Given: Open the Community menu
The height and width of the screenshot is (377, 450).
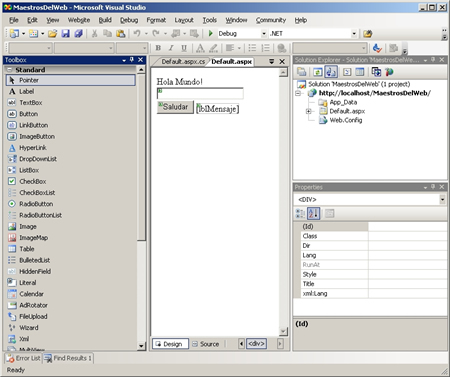Looking at the screenshot, I should [271, 20].
